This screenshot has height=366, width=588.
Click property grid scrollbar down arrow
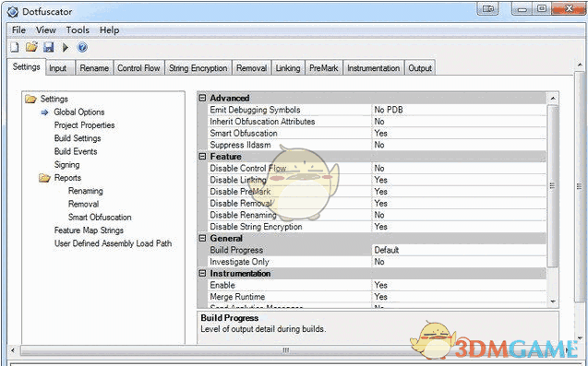[553, 301]
